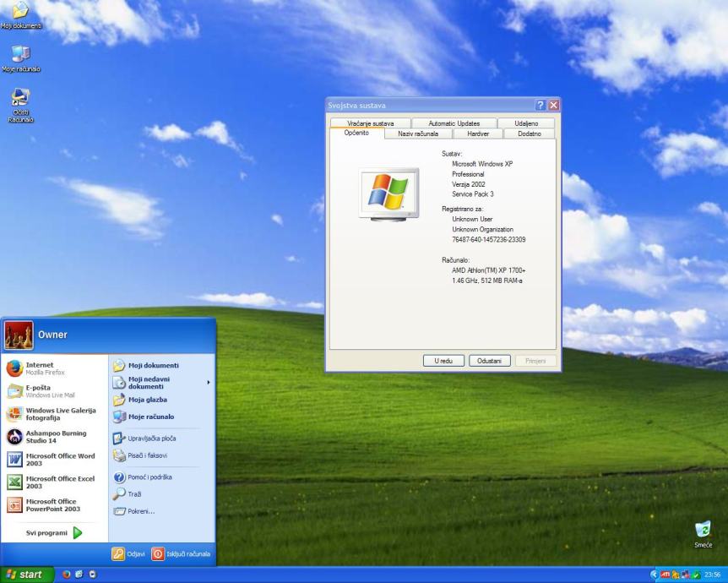Open Moji dokumenti desktop icon
Image resolution: width=728 pixels, height=583 pixels.
click(x=20, y=15)
